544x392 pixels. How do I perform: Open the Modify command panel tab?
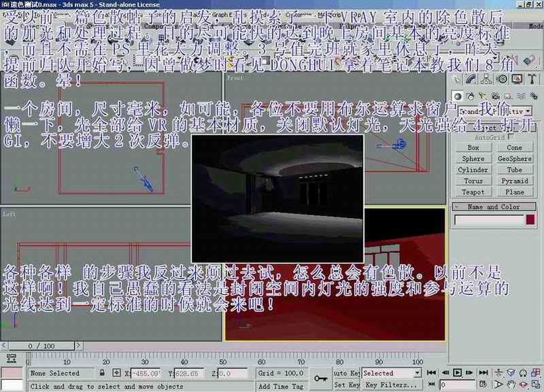pos(471,79)
